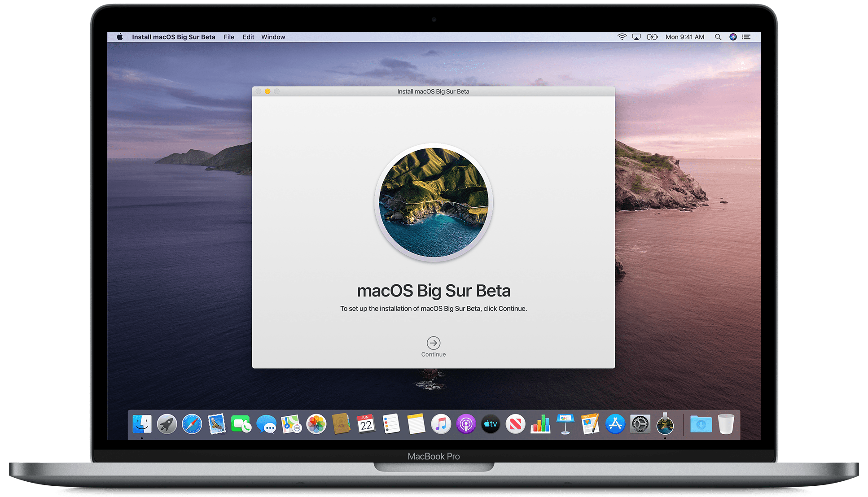The width and height of the screenshot is (868, 497).
Task: Click the battery charging icon
Action: coord(652,37)
